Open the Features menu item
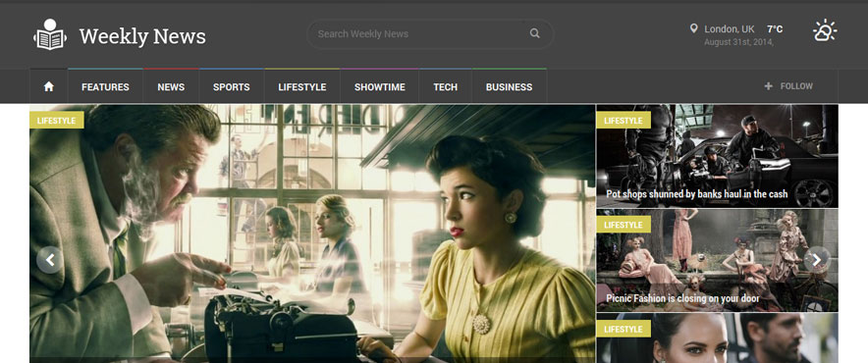868x363 pixels. [x=105, y=87]
